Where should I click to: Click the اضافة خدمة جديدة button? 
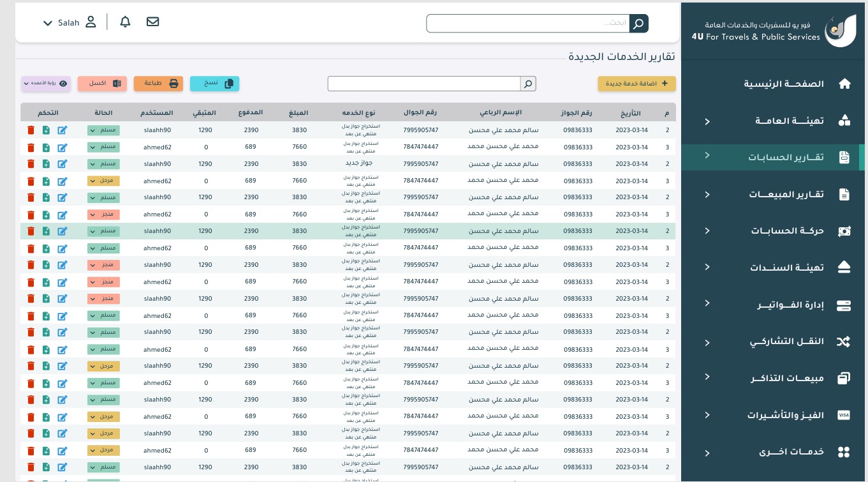[636, 84]
